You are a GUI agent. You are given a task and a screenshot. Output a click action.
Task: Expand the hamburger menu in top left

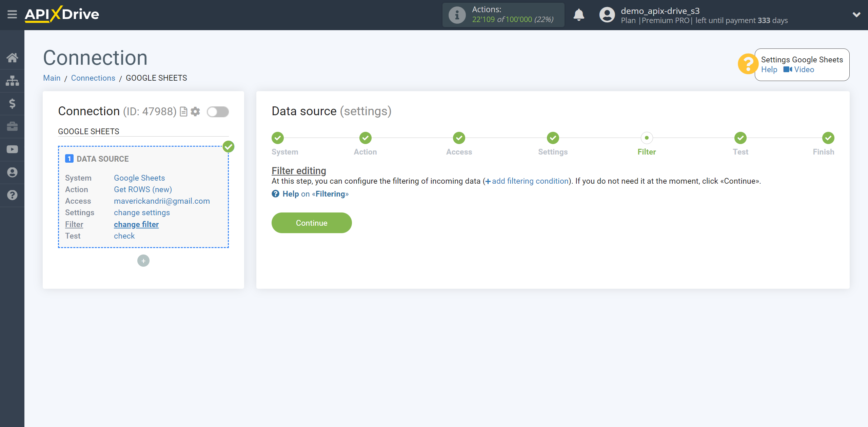tap(12, 14)
